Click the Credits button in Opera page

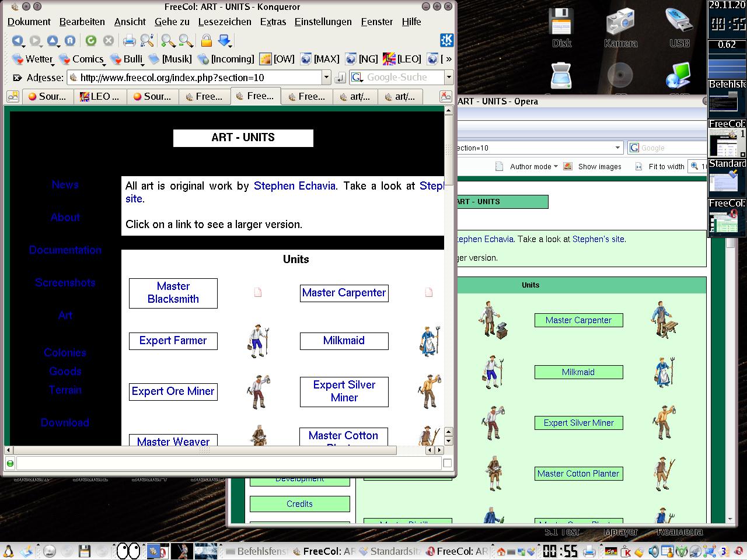pos(299,504)
